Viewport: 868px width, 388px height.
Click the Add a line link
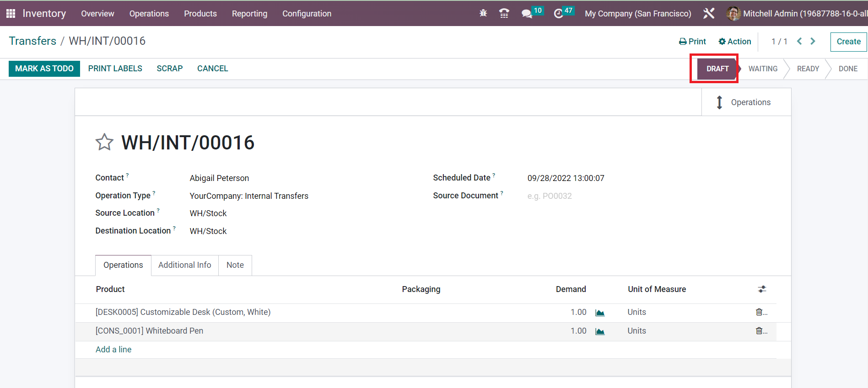113,350
